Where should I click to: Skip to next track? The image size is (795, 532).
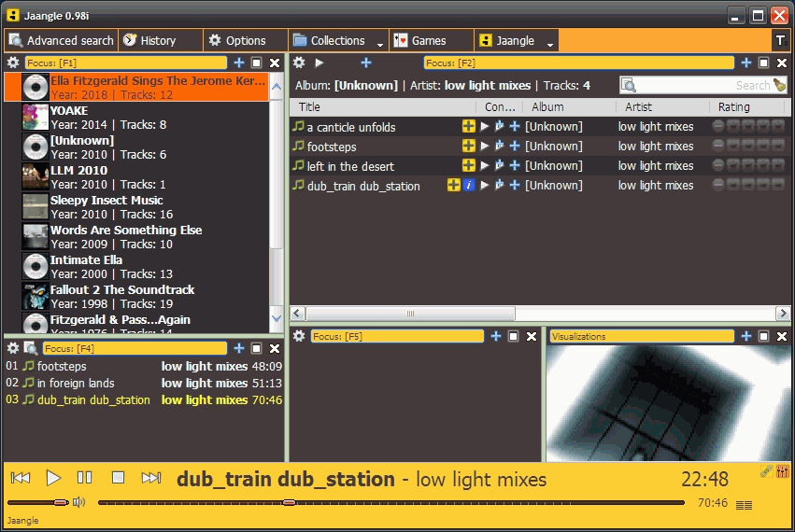tap(151, 477)
